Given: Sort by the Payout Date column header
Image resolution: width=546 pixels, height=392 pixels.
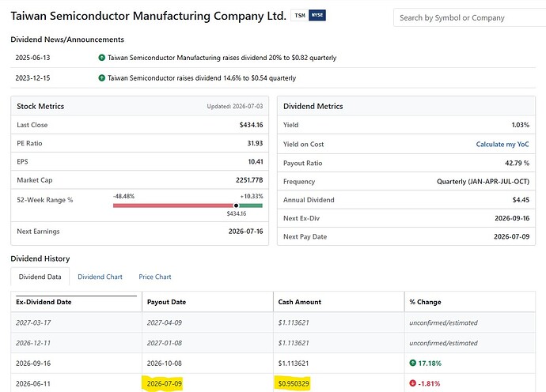Looking at the screenshot, I should 166,302.
